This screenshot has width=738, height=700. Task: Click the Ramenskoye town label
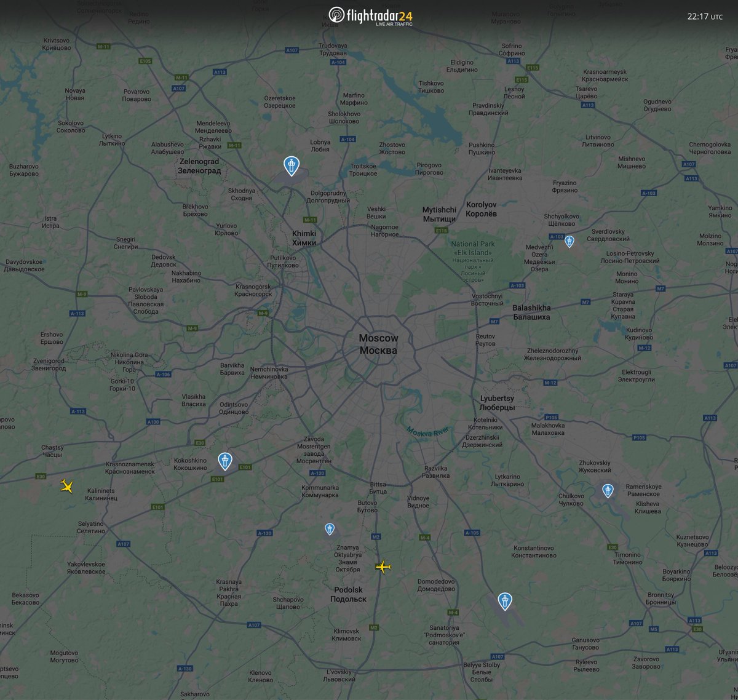(x=643, y=490)
